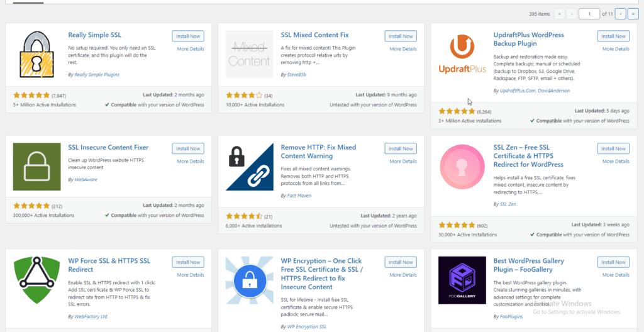
Task: Click "Last Updated: 3 weeks ago" text
Action: (600, 224)
